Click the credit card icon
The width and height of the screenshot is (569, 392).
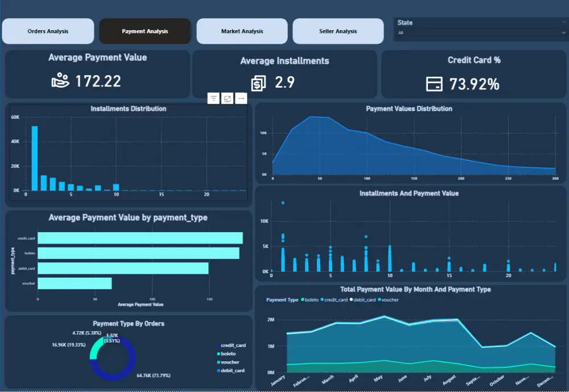[x=434, y=84]
